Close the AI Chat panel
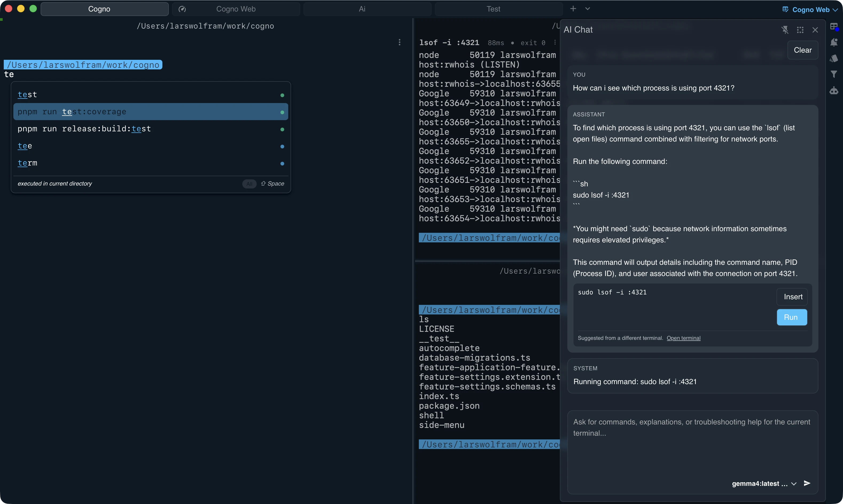The width and height of the screenshot is (843, 504). coord(815,30)
